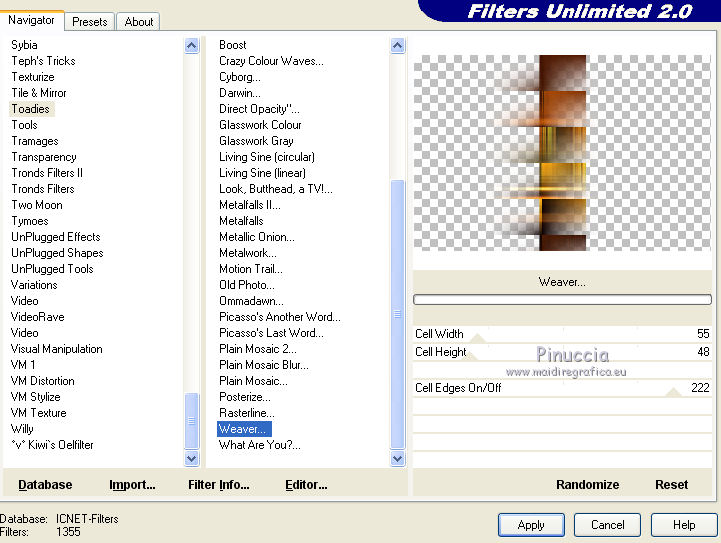Select Kiwi's Oelfilter category

52,445
